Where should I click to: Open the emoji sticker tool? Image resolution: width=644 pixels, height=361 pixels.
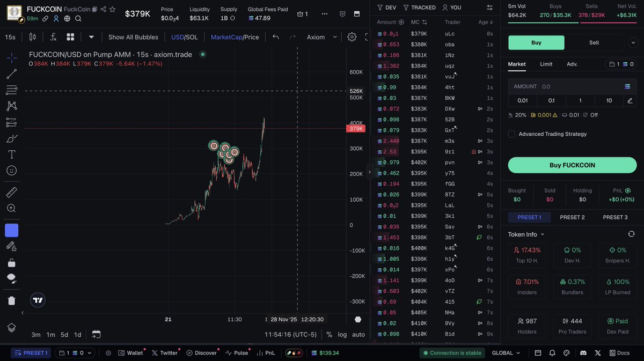click(11, 171)
